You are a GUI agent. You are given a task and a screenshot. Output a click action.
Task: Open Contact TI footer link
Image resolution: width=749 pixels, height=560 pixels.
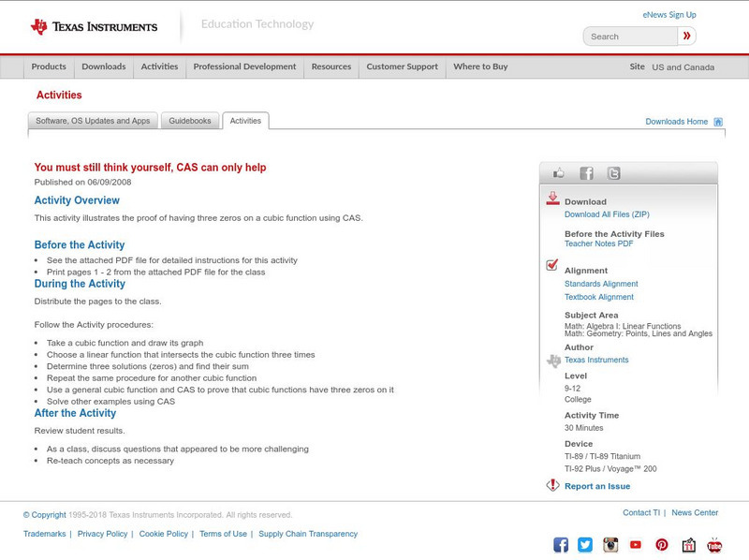[x=641, y=512]
